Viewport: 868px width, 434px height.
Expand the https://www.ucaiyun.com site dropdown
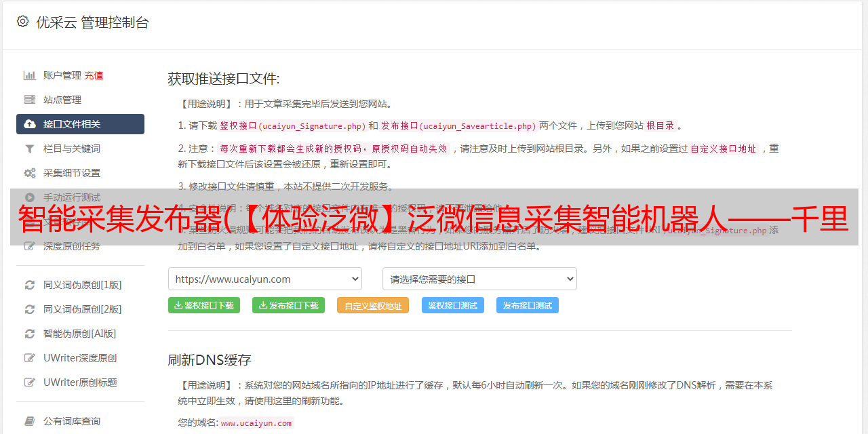click(265, 279)
